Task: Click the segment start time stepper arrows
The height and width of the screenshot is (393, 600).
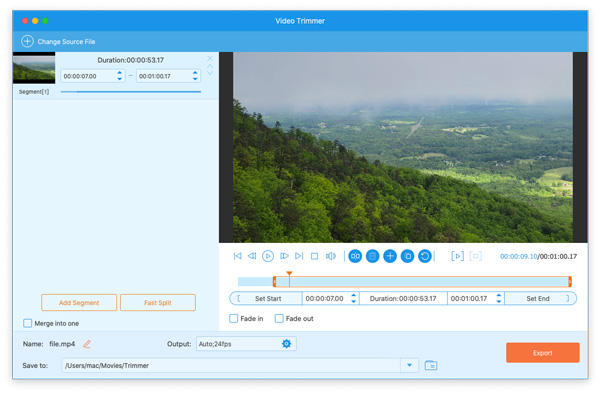Action: tap(119, 76)
